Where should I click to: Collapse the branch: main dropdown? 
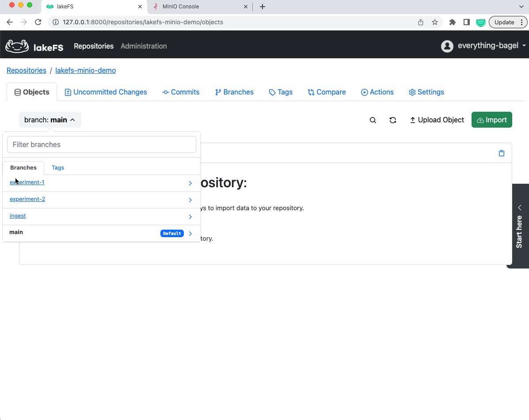[50, 120]
